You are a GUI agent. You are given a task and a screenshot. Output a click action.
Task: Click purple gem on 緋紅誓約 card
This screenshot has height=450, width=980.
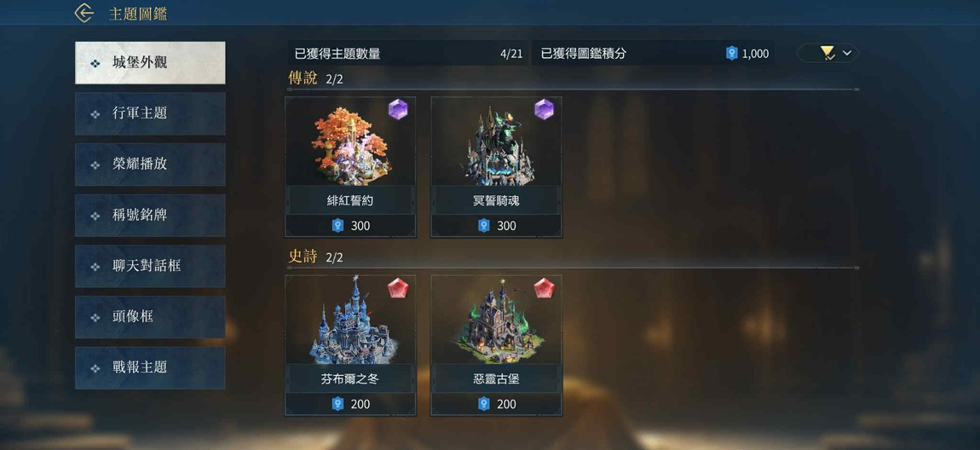point(398,109)
